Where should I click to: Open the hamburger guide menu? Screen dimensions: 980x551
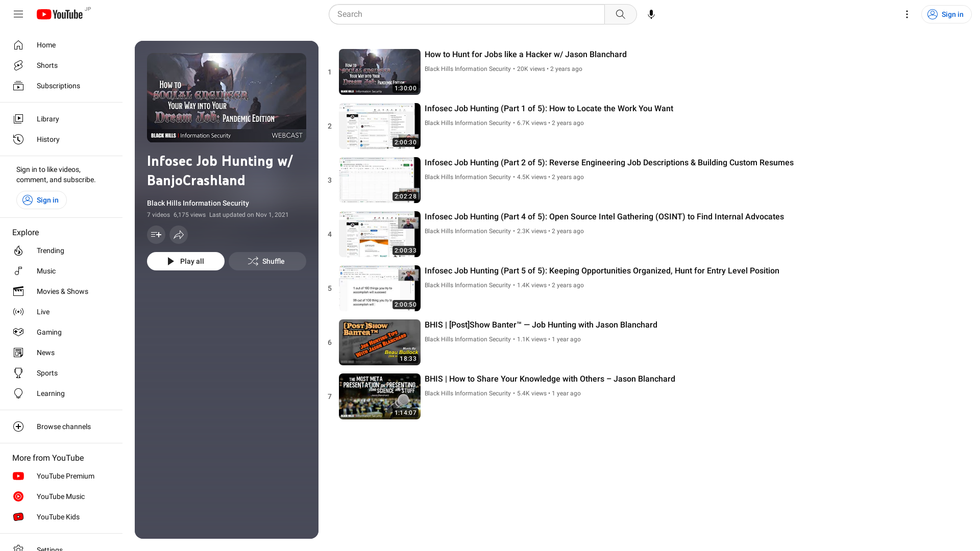click(x=18, y=14)
